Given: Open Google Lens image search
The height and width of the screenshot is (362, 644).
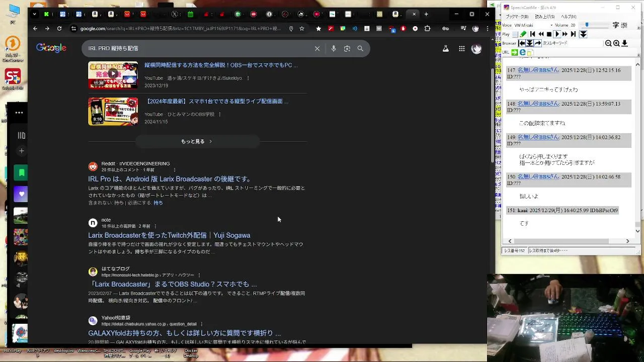Looking at the screenshot, I should pos(347,49).
